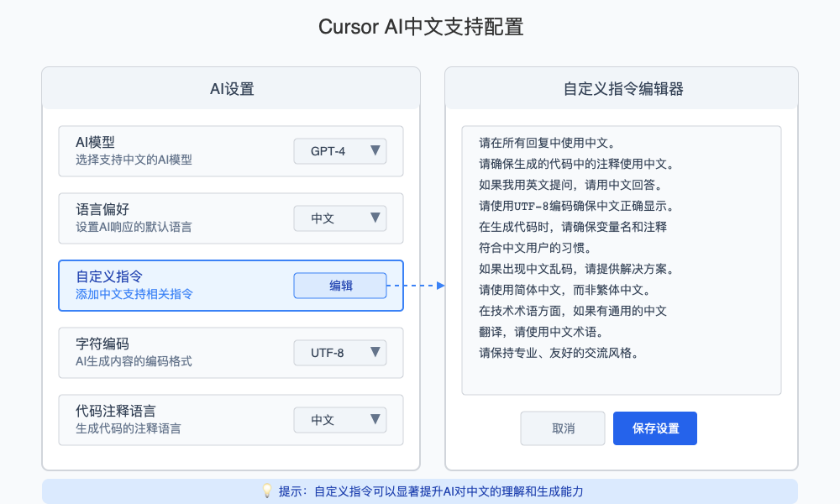Screen dimensions: 840x504
Task: Click the 添加中文支持相关指令 description text
Action: point(134,294)
